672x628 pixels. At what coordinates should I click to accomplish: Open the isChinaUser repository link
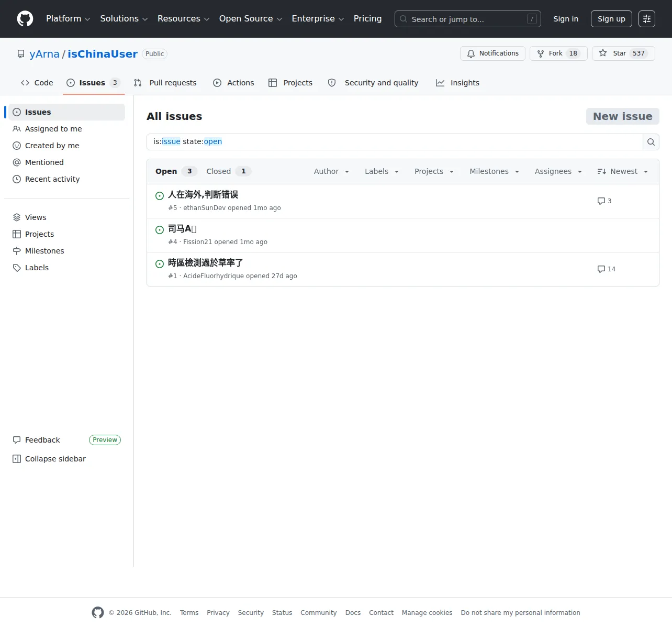coord(103,54)
